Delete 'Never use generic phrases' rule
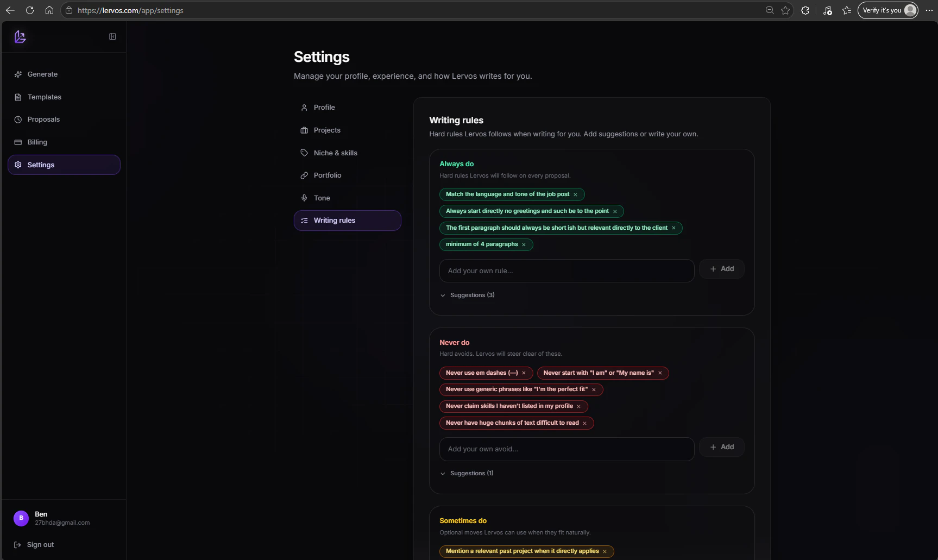This screenshot has width=938, height=560. pos(594,390)
